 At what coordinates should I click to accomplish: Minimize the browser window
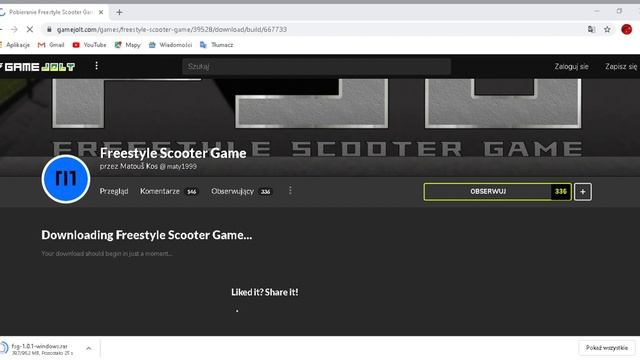pyautogui.click(x=597, y=11)
